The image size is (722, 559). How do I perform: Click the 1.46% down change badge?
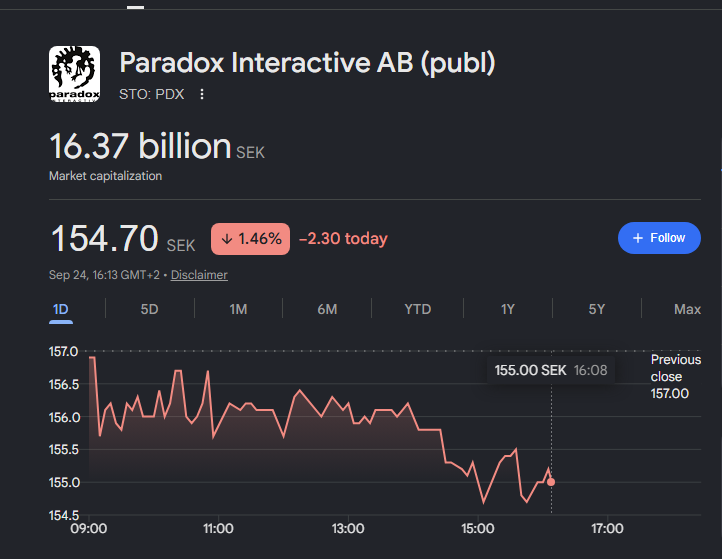coord(250,239)
